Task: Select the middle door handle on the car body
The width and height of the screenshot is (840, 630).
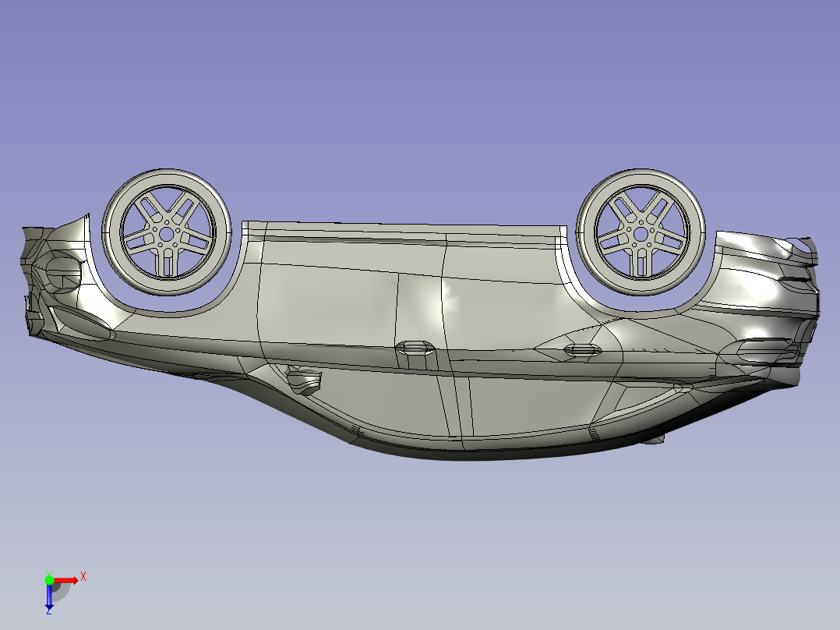Action: point(415,348)
